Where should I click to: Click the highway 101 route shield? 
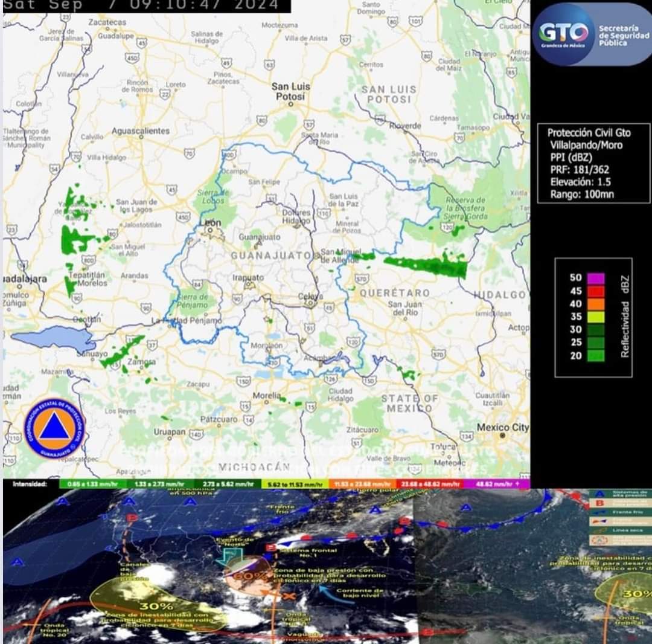(x=415, y=21)
